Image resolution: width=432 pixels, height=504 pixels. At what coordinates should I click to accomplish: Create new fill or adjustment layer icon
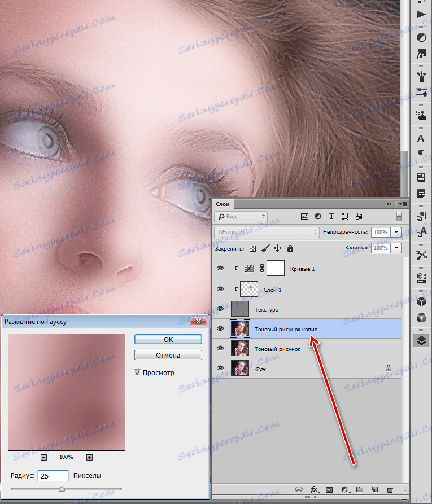[x=344, y=489]
